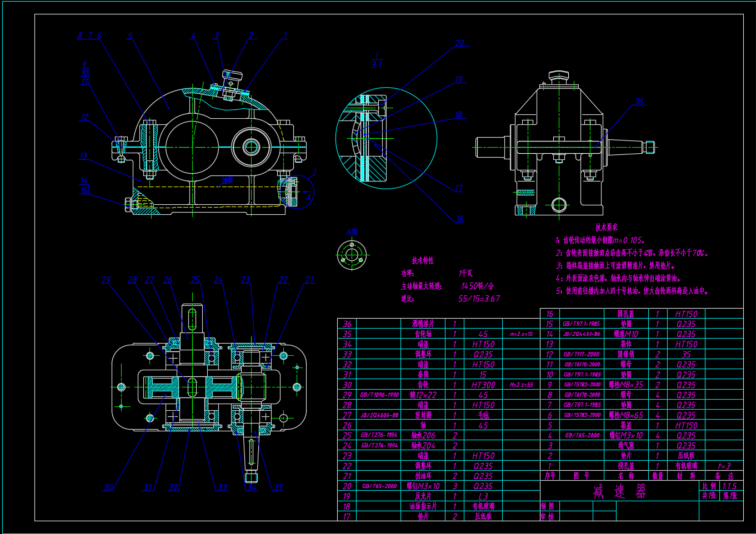Click the 轴承206 entry in parts list

pos(423,435)
